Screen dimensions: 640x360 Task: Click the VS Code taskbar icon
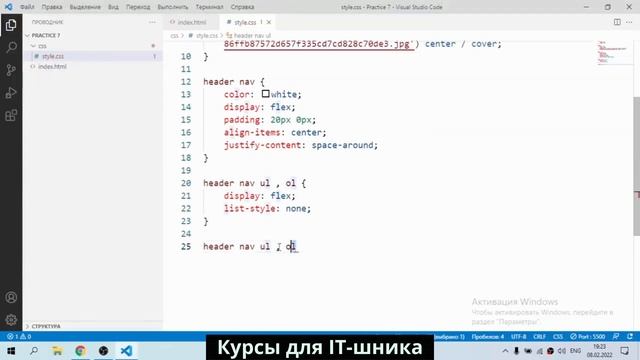127,351
